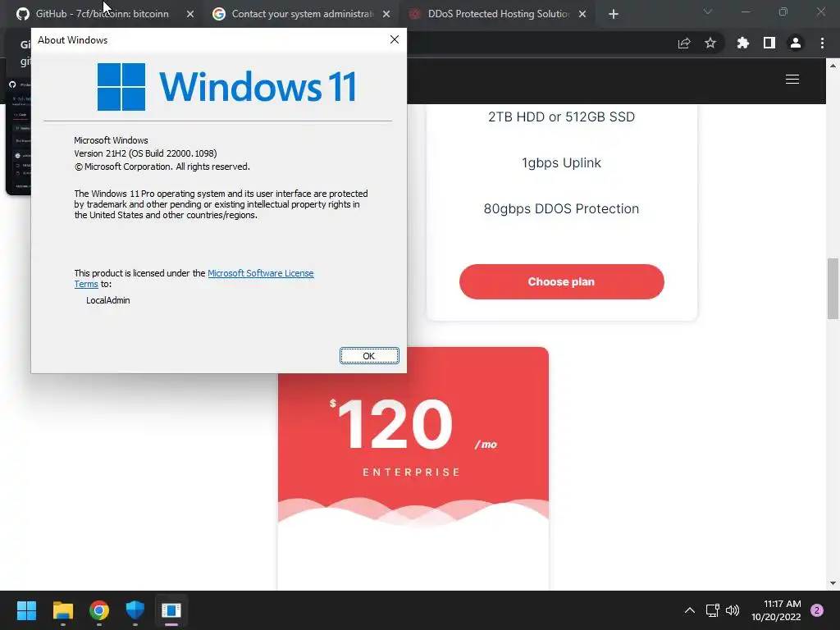The height and width of the screenshot is (630, 840).
Task: Open the network status tray icon
Action: click(713, 610)
